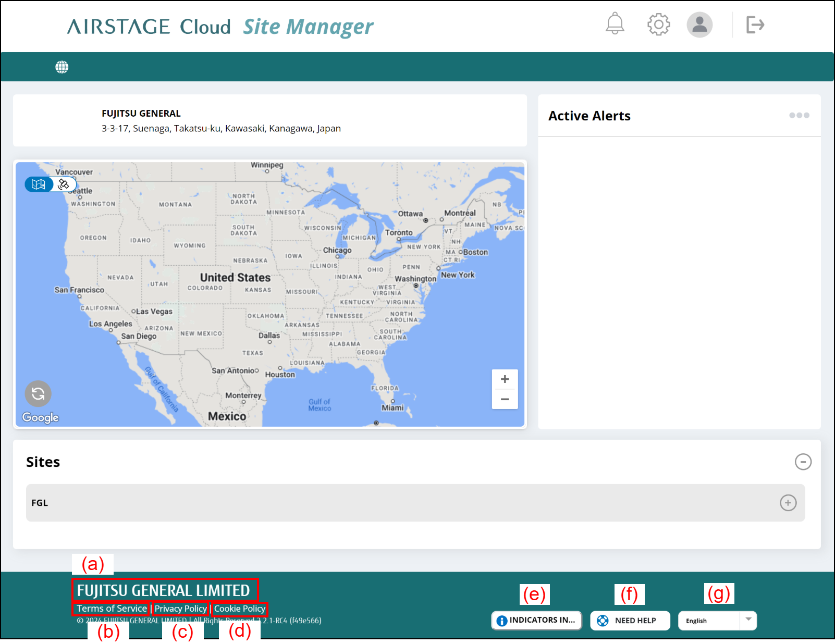Viewport: 835px width, 644px height.
Task: Click the globe icon in navigation bar
Action: [x=62, y=67]
